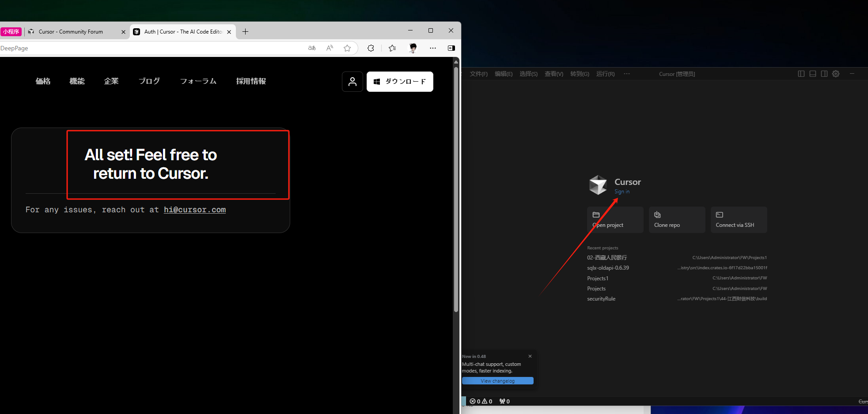868x414 pixels.
Task: Open the 选择(S) menu in Cursor
Action: point(529,74)
